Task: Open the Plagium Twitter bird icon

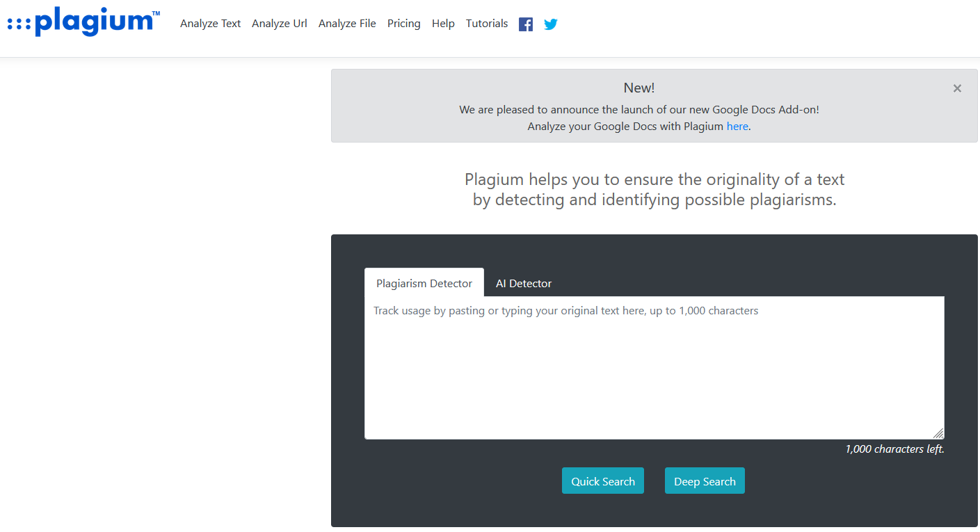Action: click(551, 24)
